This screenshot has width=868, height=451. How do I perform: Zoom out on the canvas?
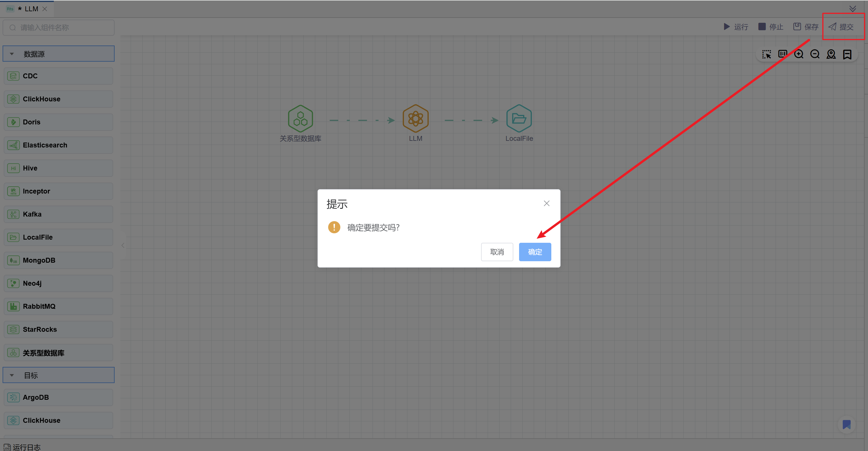[x=815, y=54]
